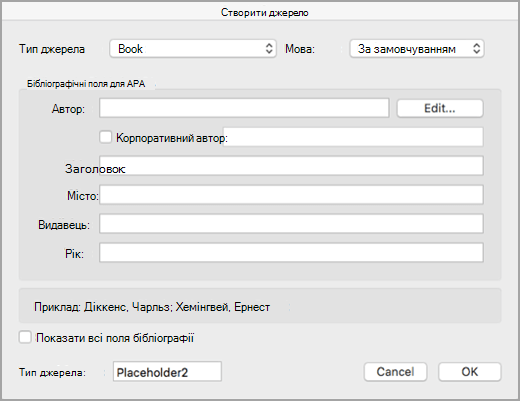Click the Placeholder2 tag name field

click(x=167, y=371)
